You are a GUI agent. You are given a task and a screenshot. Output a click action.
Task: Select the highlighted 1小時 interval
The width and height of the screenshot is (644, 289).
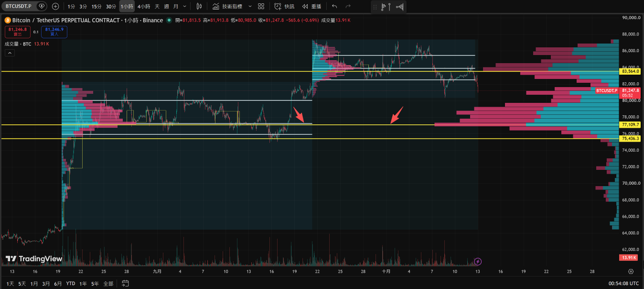tap(127, 6)
